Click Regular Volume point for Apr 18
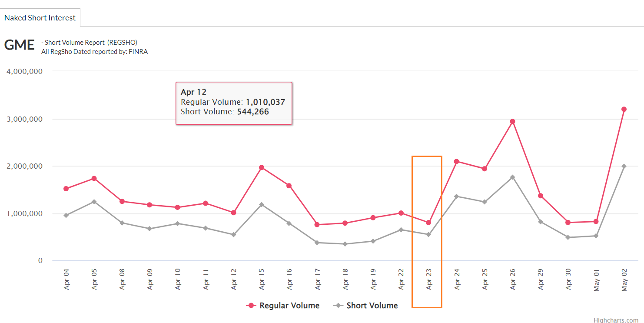This screenshot has height=323, width=644. (345, 223)
